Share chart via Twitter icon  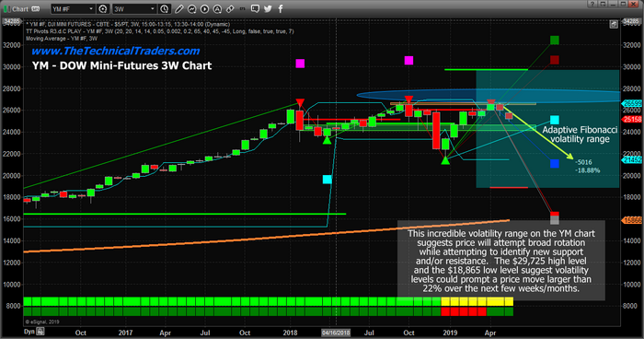click(268, 8)
